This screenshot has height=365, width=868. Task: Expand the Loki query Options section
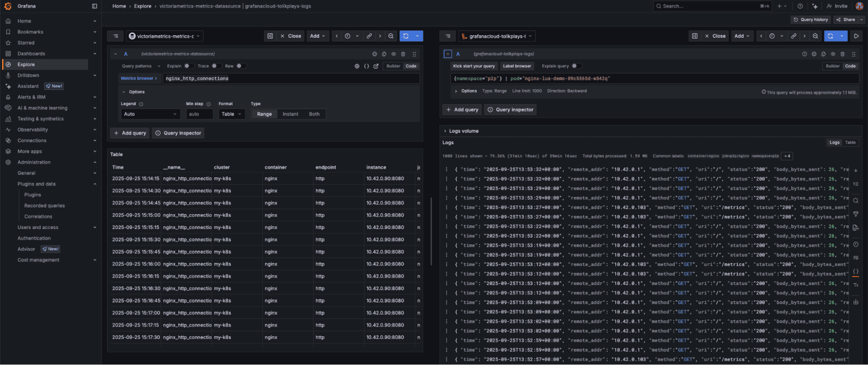point(465,91)
